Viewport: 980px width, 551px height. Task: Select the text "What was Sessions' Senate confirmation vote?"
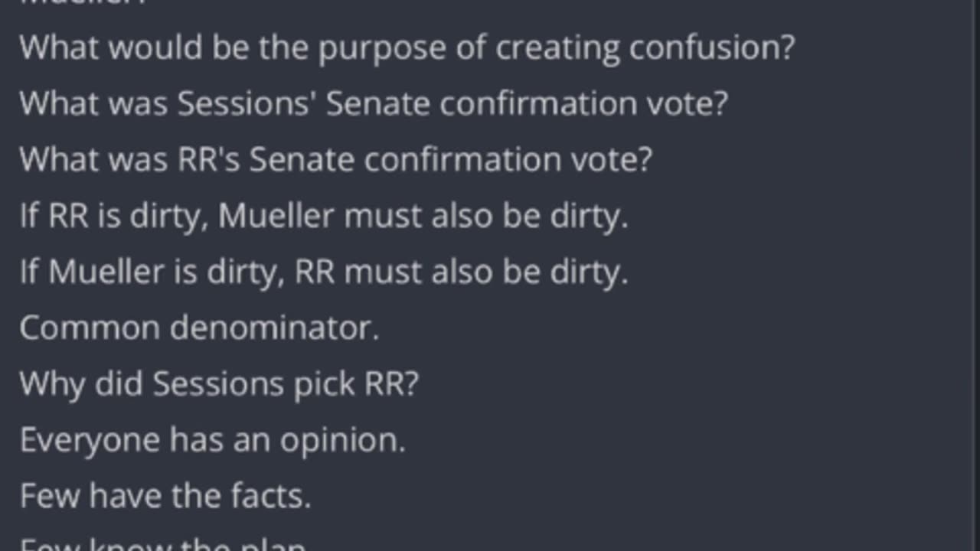[x=374, y=103]
